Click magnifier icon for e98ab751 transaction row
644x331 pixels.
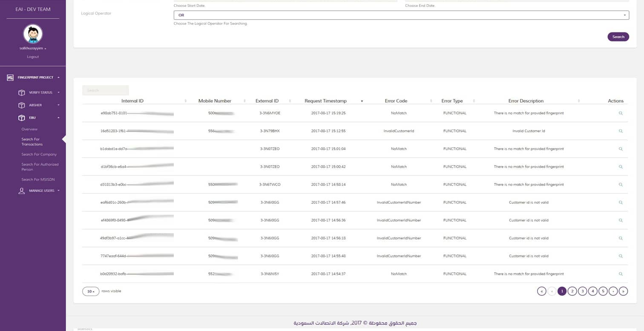click(621, 113)
